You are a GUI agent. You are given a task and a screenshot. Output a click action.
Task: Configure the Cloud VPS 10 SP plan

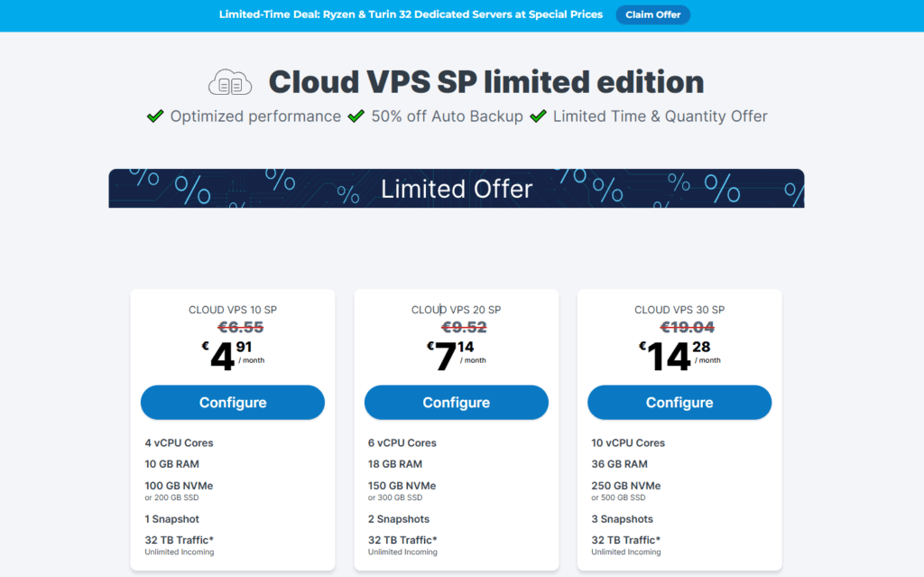tap(233, 403)
